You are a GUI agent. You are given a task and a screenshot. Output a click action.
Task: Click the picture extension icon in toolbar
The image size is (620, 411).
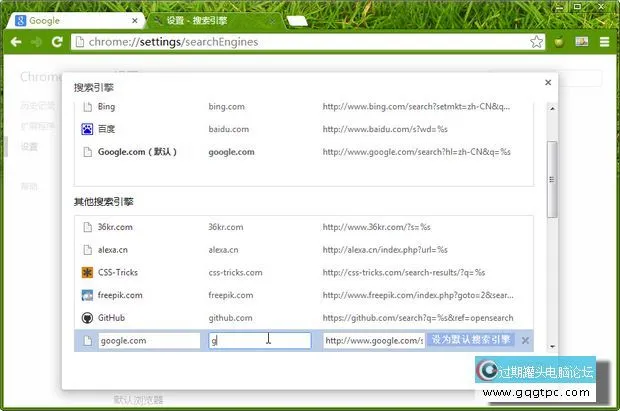click(582, 41)
